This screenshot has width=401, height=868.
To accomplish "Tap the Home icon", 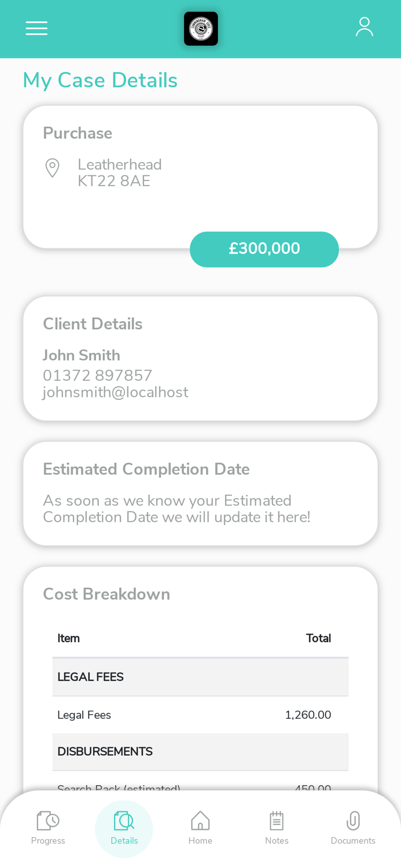I will point(200,821).
